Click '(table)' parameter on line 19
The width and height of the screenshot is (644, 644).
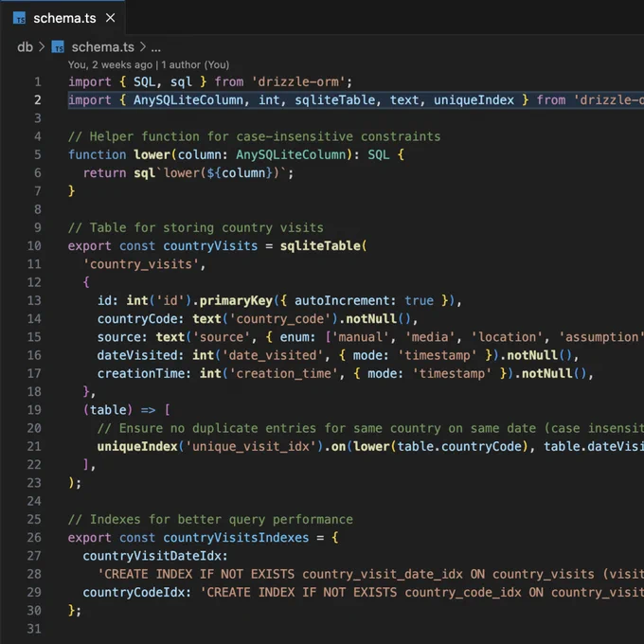108,409
